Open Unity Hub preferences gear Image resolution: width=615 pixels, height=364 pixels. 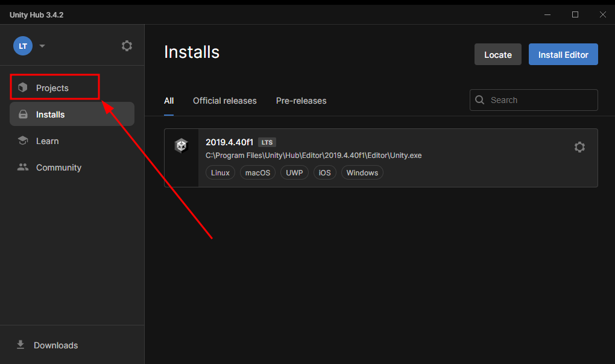point(127,46)
